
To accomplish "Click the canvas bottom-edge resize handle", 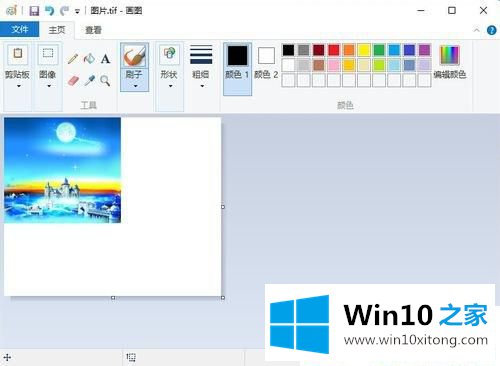I will click(x=113, y=298).
